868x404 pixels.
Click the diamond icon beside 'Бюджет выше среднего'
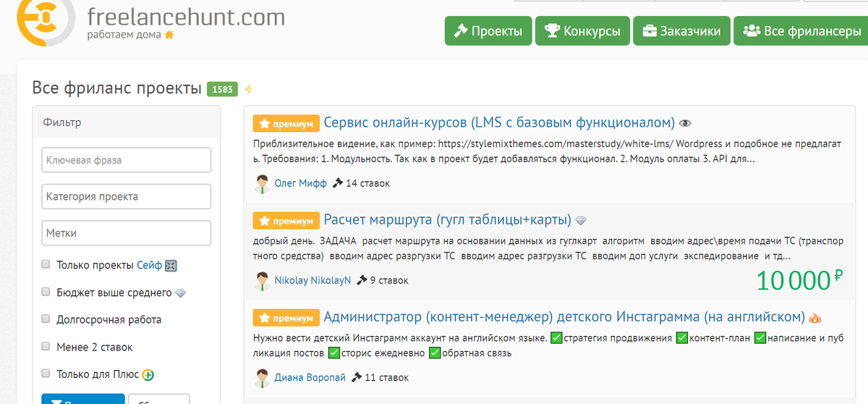[x=181, y=293]
